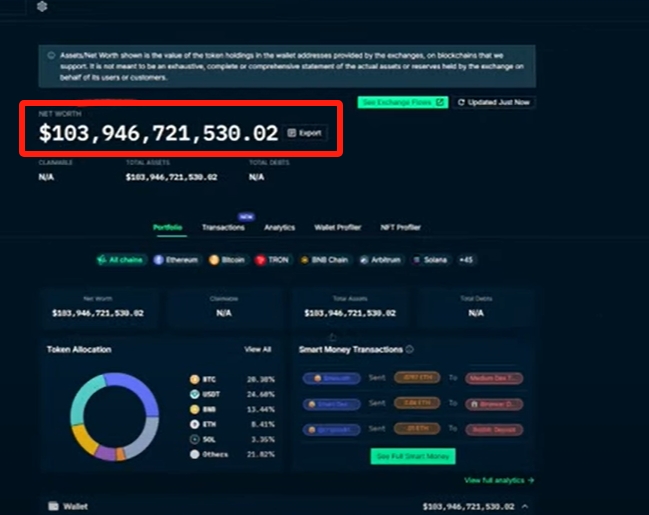The width and height of the screenshot is (649, 515).
Task: Select the All chains filter
Action: (121, 259)
